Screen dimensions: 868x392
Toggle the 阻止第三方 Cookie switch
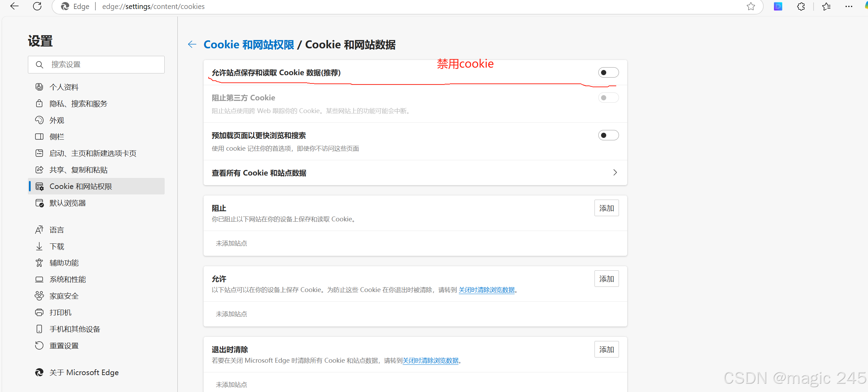click(x=608, y=98)
